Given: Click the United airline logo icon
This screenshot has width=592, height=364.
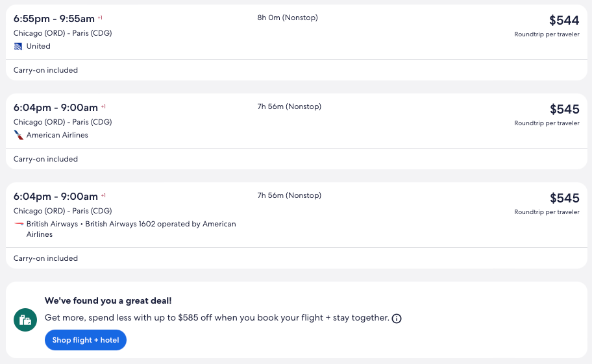Looking at the screenshot, I should pos(18,47).
